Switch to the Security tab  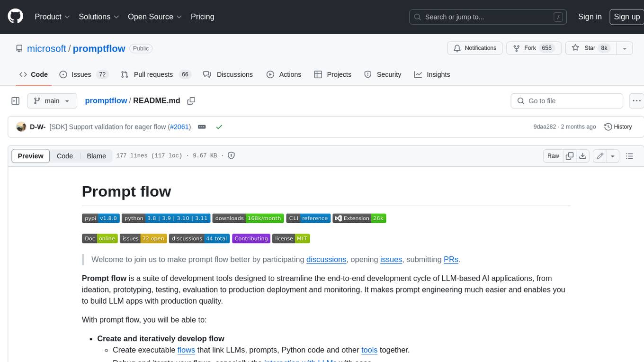(383, 74)
